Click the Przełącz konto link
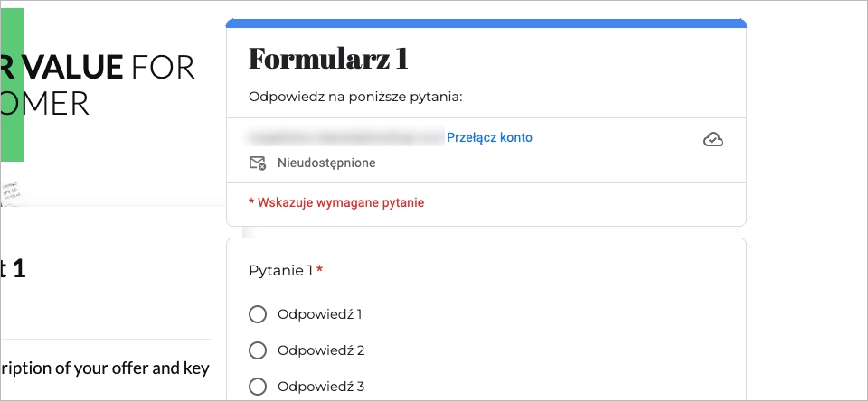The image size is (868, 401). 489,137
